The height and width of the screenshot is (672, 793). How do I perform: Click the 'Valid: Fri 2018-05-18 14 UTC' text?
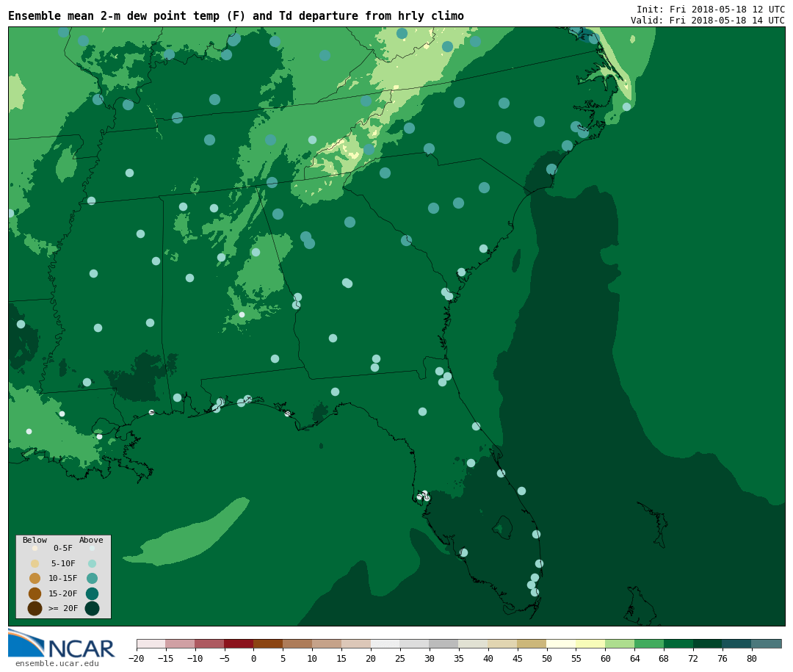708,21
